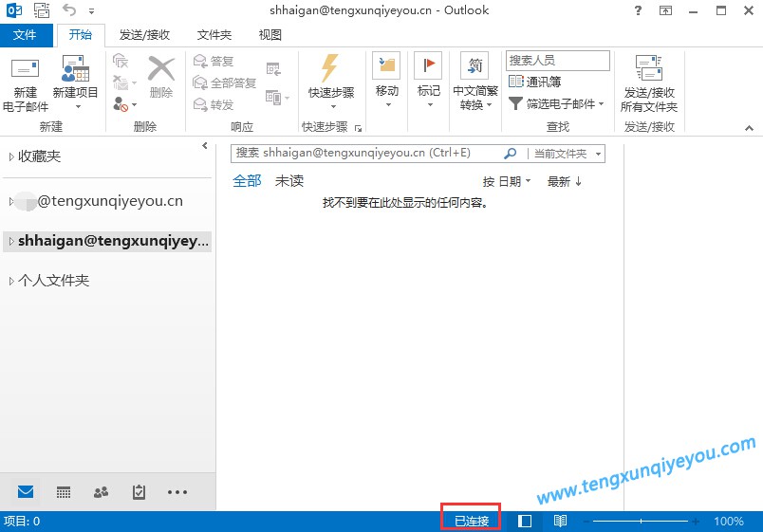Click Forward (转发) button
The image size is (763, 532).
tap(214, 104)
